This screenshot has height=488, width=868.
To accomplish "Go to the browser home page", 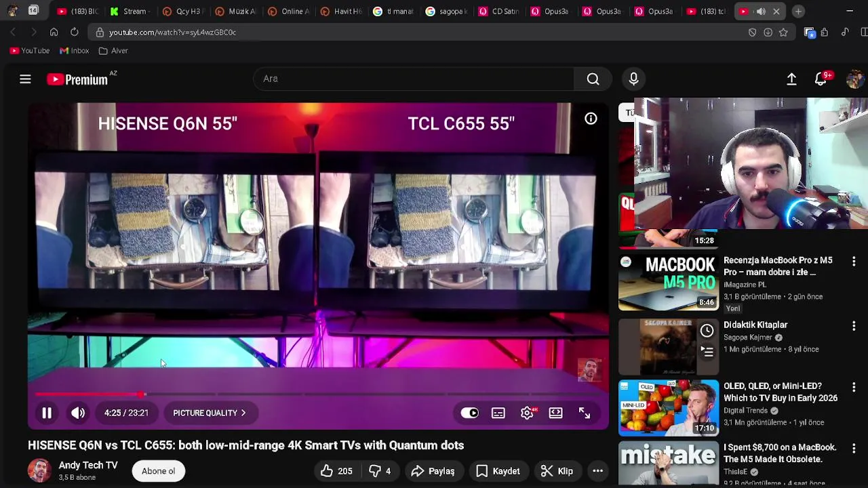I will point(54,32).
